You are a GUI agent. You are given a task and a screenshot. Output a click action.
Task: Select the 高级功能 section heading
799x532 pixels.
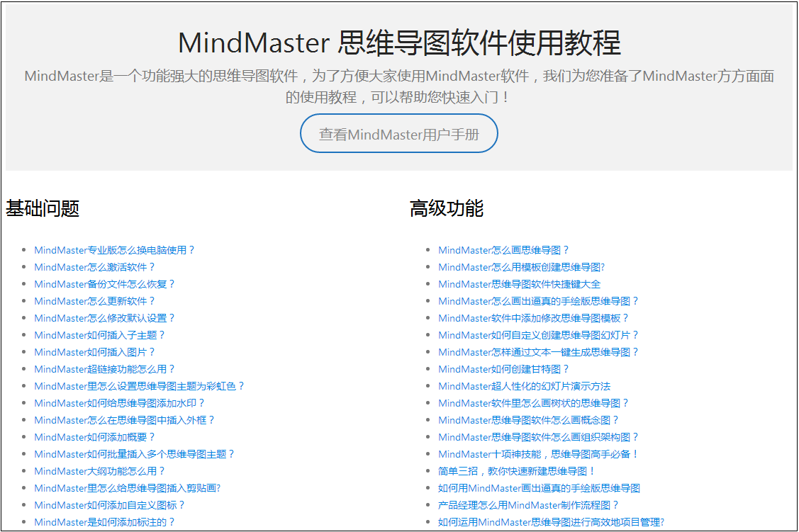point(447,208)
